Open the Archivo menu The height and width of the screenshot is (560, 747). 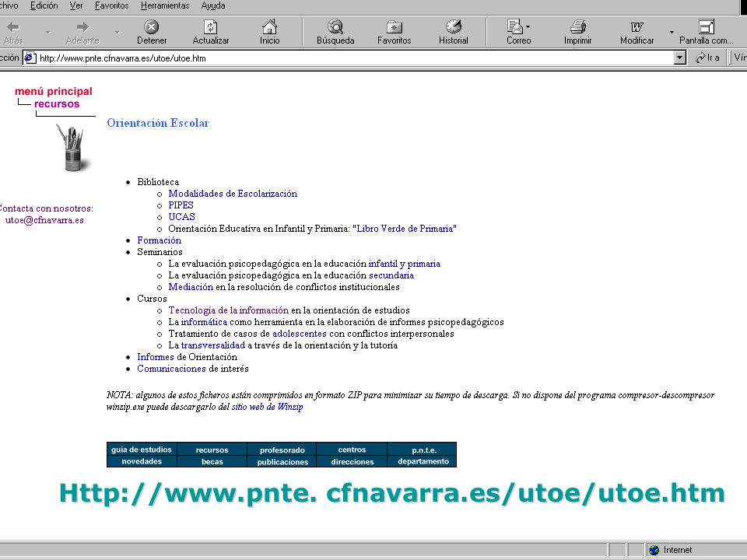tap(9, 5)
